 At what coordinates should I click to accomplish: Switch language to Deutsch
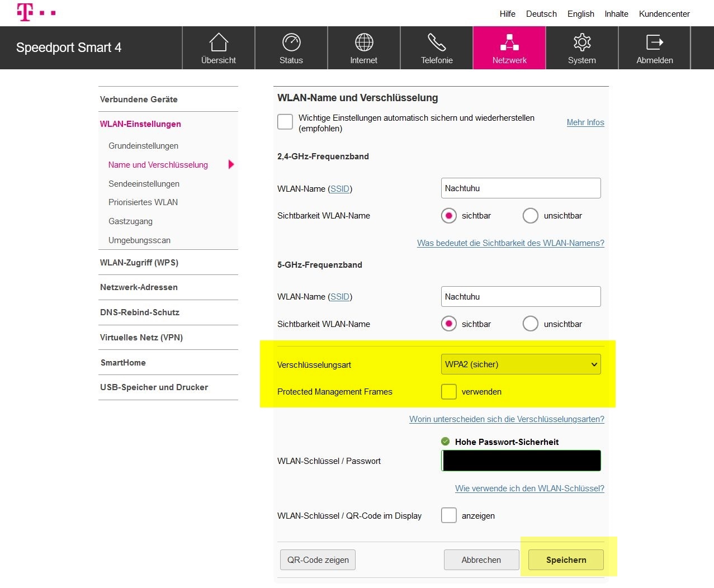[541, 14]
